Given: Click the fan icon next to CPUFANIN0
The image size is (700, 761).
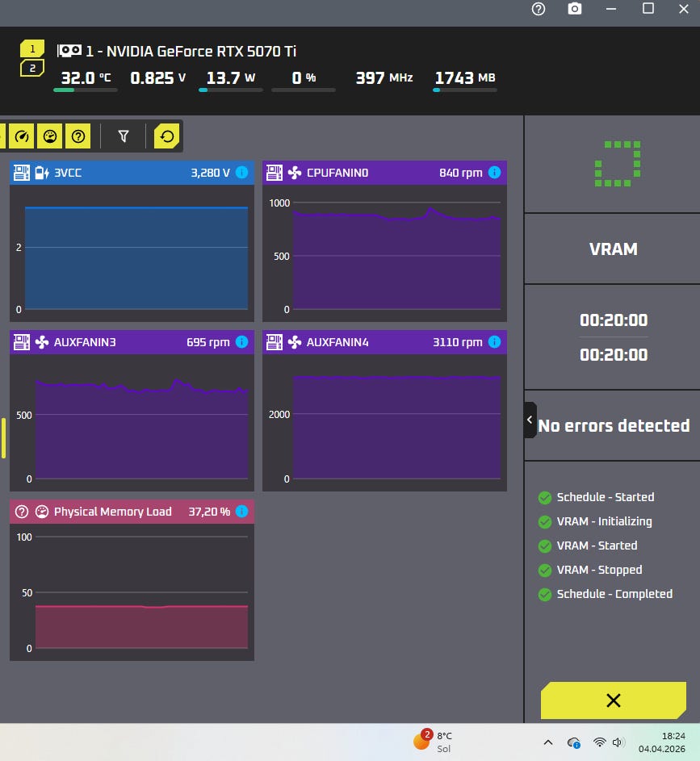Looking at the screenshot, I should 294,173.
